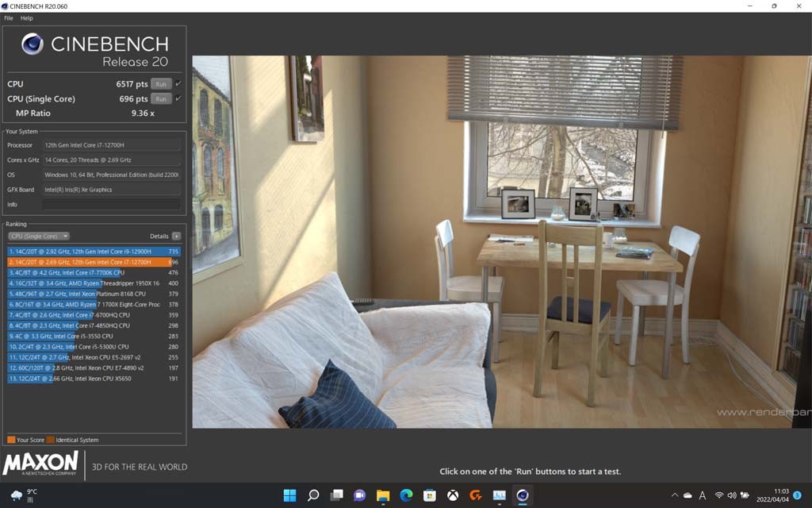
Task: Show hidden system tray icons
Action: click(x=675, y=495)
